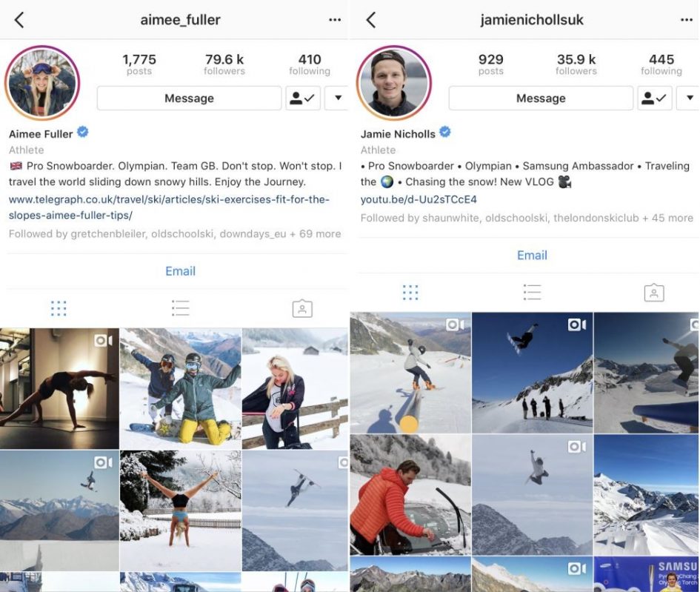Click Message button on Jamie's profile
The width and height of the screenshot is (700, 592).
point(541,99)
